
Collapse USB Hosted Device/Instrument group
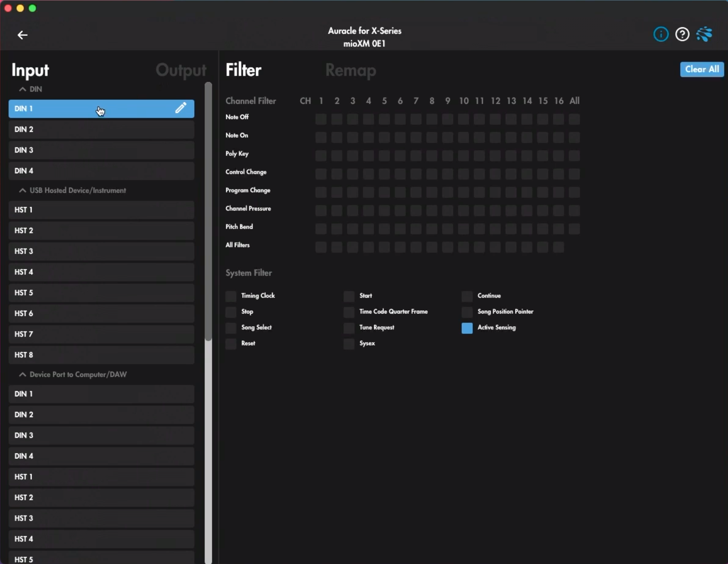pos(23,190)
